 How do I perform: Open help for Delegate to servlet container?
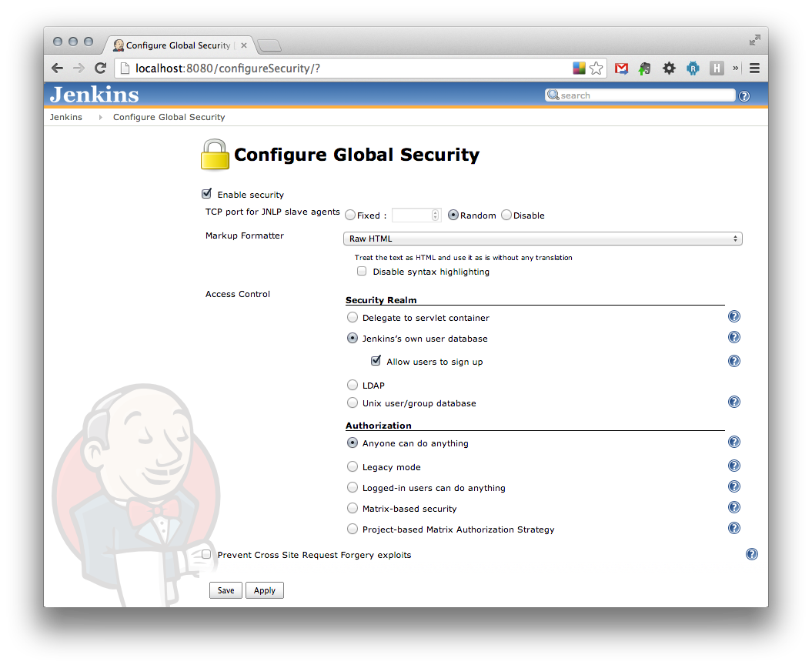pos(733,316)
